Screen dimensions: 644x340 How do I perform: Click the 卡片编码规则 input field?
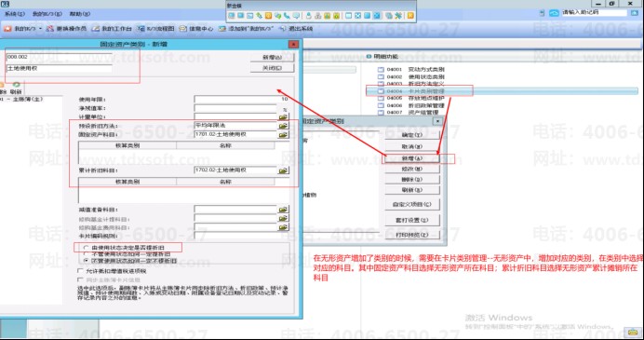coord(242,236)
